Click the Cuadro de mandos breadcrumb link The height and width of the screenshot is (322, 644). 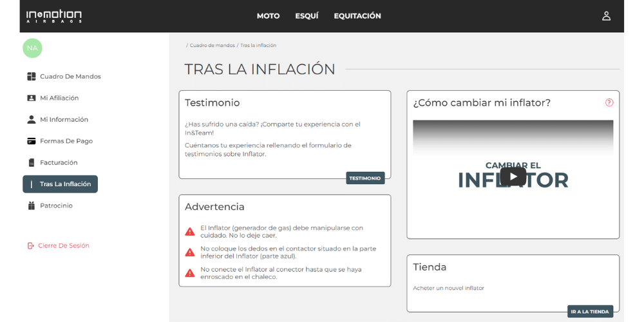point(212,46)
